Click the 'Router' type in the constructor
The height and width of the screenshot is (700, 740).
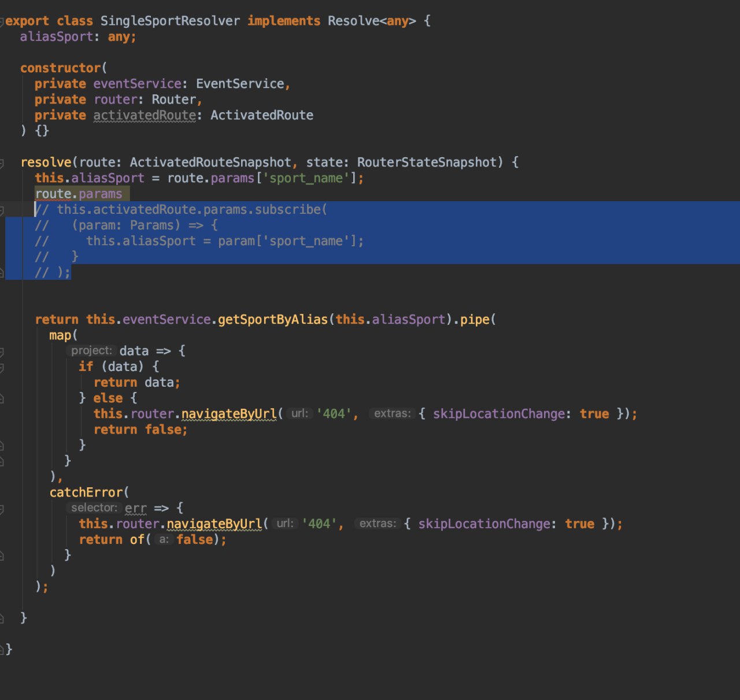[x=174, y=99]
